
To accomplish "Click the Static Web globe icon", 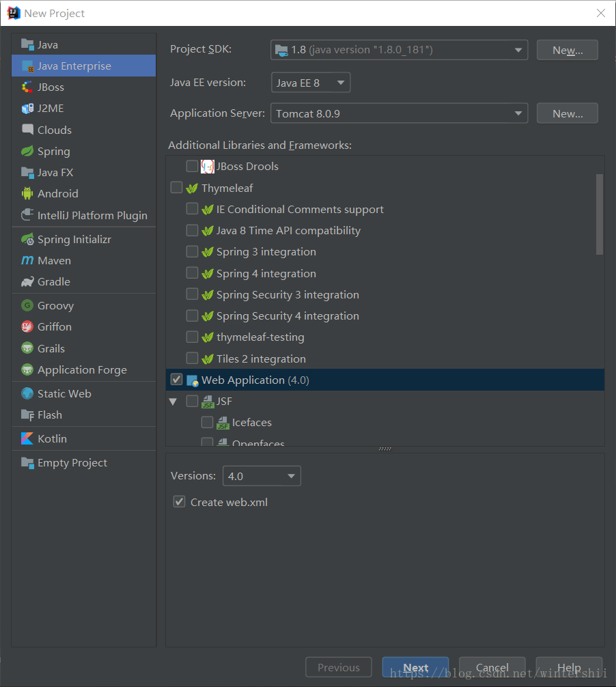I will pos(27,393).
